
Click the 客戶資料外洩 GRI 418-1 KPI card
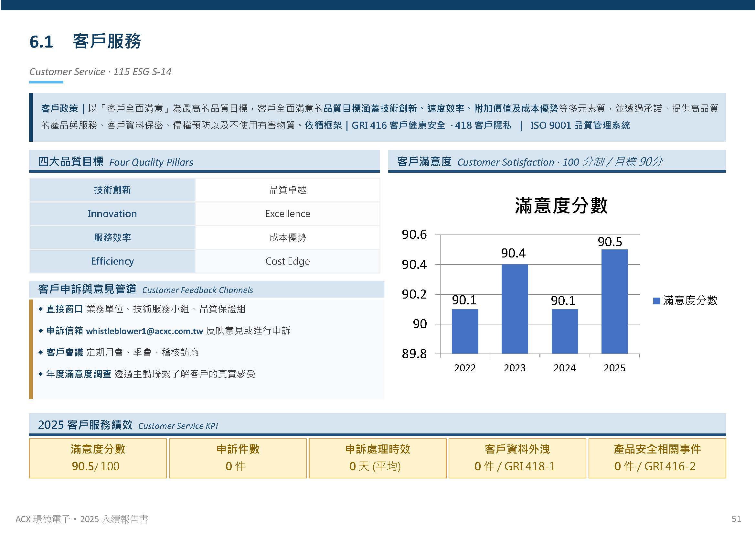(x=517, y=458)
